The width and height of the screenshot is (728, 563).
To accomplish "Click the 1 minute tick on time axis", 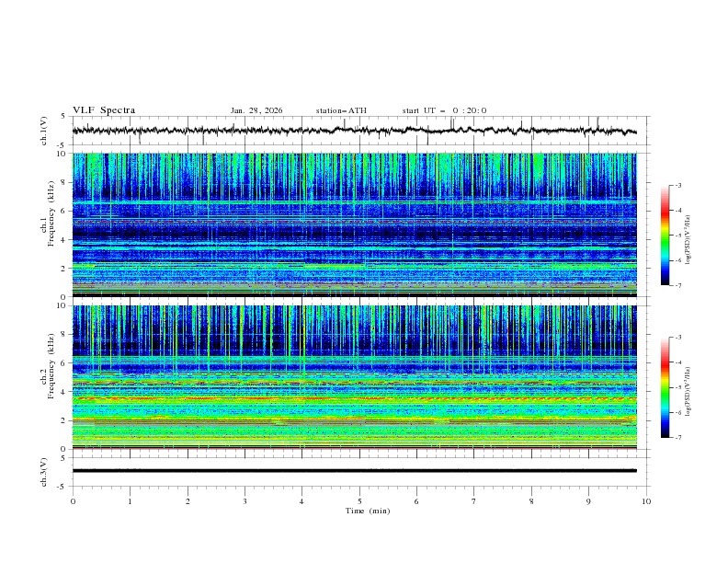I will pyautogui.click(x=130, y=500).
